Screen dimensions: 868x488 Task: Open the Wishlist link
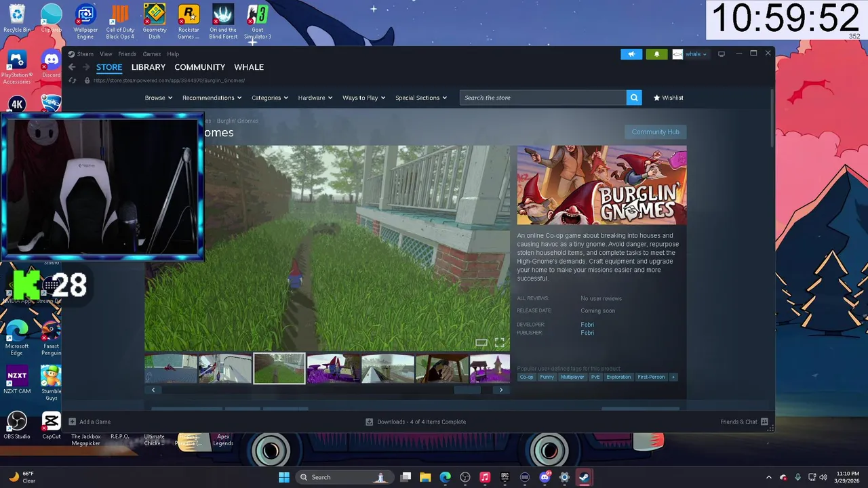tap(669, 98)
